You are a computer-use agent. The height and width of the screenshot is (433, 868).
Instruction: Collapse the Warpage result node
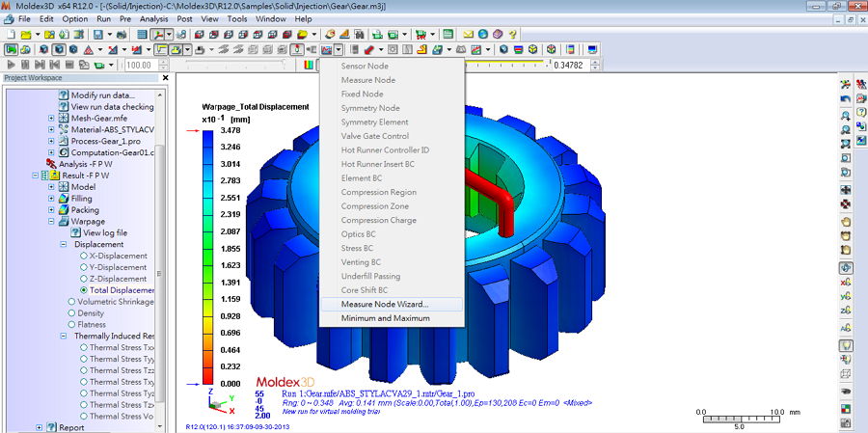51,222
